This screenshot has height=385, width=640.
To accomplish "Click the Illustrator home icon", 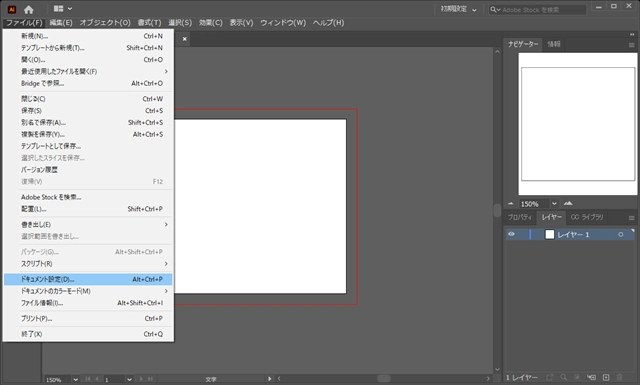I will [29, 9].
